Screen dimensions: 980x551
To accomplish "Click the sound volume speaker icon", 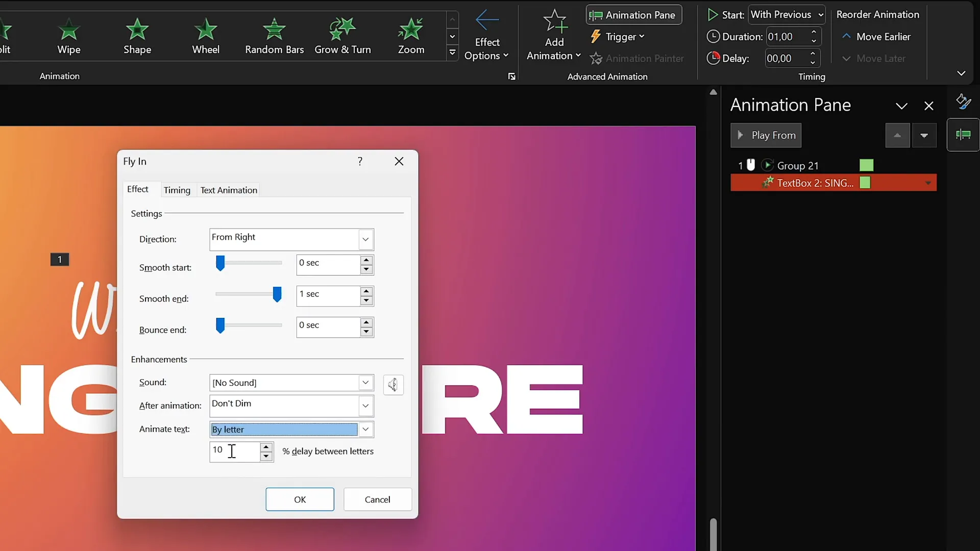I will pos(393,384).
